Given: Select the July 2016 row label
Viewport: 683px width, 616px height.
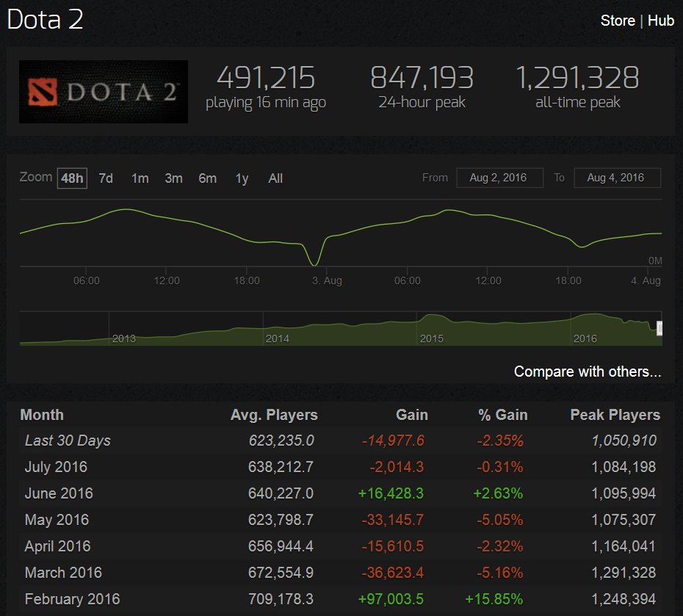Looking at the screenshot, I should tap(56, 467).
